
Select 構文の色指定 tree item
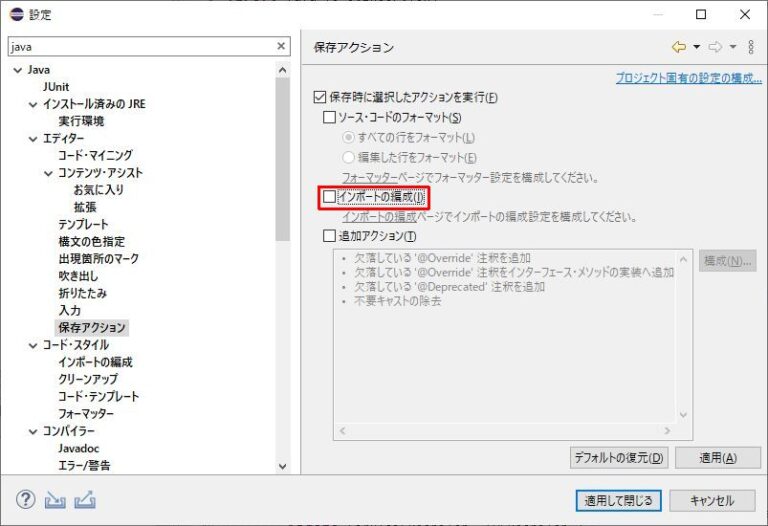[x=92, y=241]
